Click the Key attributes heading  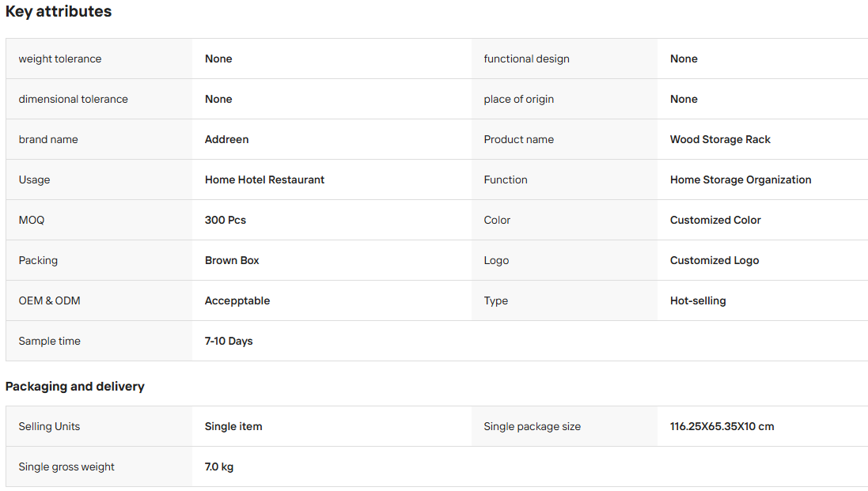59,12
